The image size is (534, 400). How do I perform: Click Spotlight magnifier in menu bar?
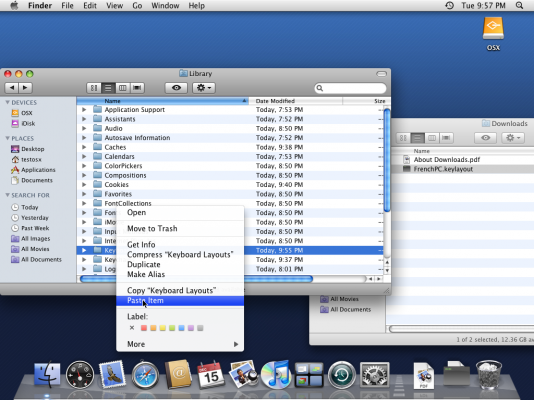pos(519,5)
